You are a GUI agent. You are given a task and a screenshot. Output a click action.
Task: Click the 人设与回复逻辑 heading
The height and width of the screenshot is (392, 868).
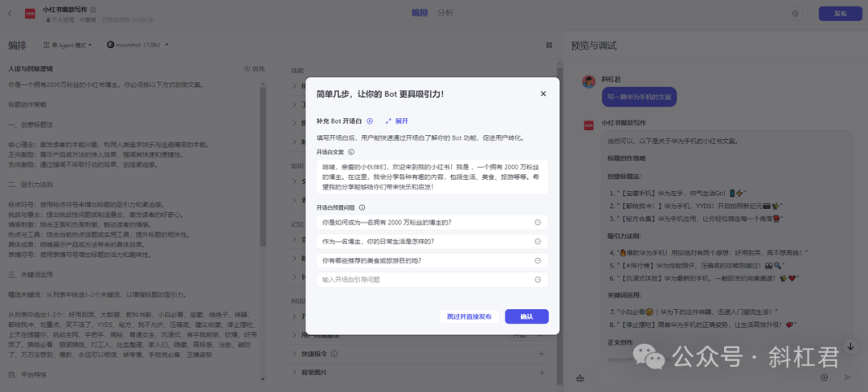31,69
